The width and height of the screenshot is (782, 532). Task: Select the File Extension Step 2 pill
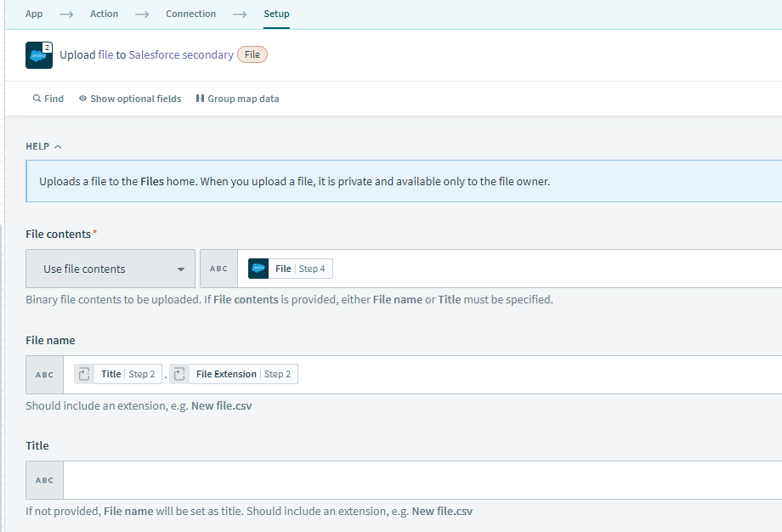pos(234,374)
